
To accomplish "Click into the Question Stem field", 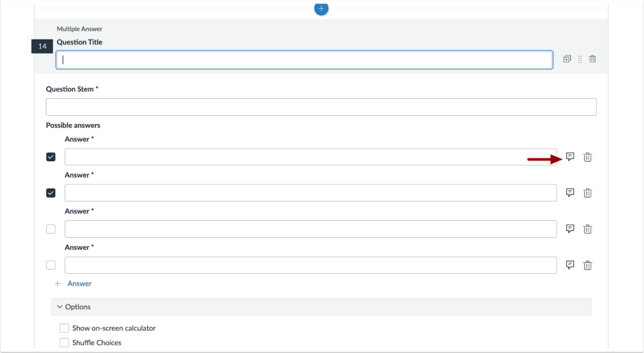I will point(321,107).
